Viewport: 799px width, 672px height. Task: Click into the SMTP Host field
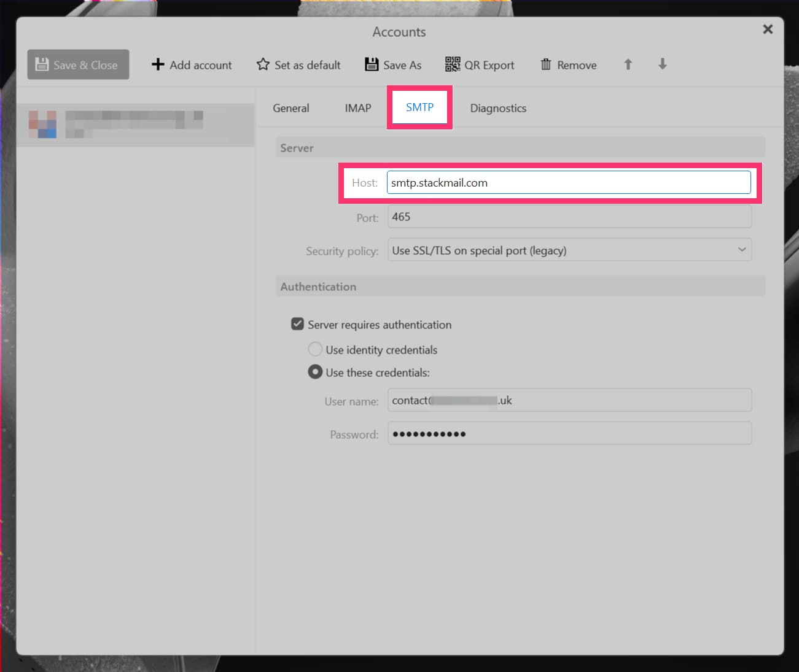568,183
